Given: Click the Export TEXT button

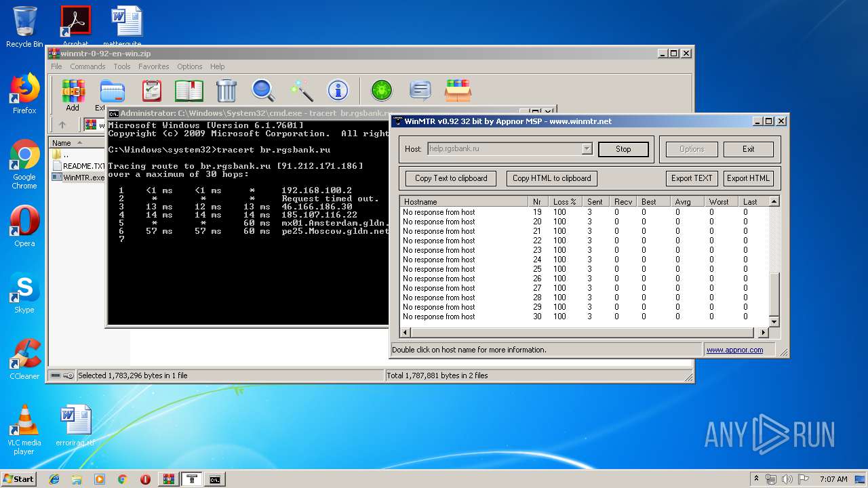Looking at the screenshot, I should pos(692,178).
